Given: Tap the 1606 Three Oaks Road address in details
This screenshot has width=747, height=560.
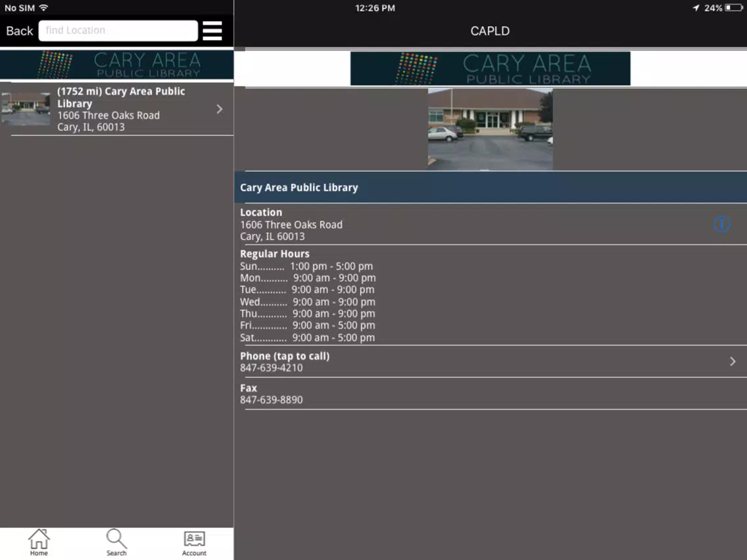Looking at the screenshot, I should coord(291,231).
